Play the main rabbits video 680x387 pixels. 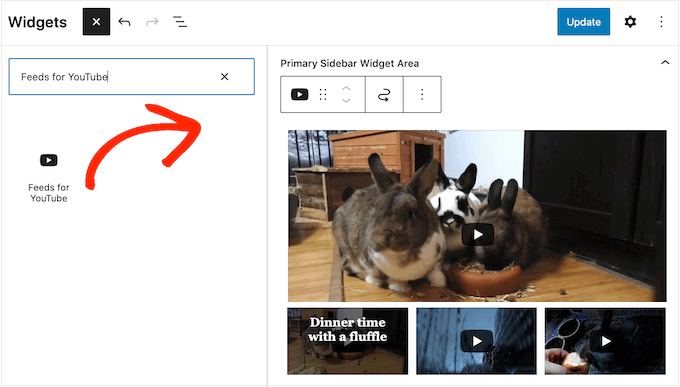[477, 234]
